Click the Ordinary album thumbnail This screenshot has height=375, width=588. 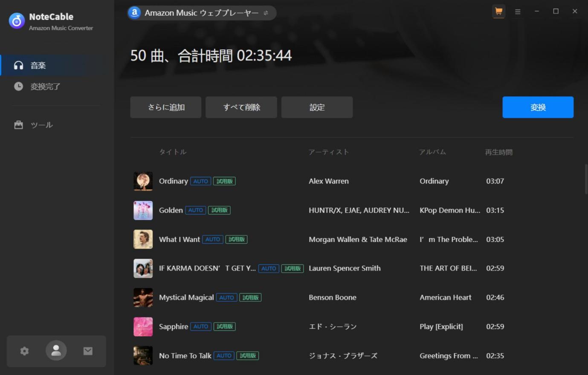(143, 181)
